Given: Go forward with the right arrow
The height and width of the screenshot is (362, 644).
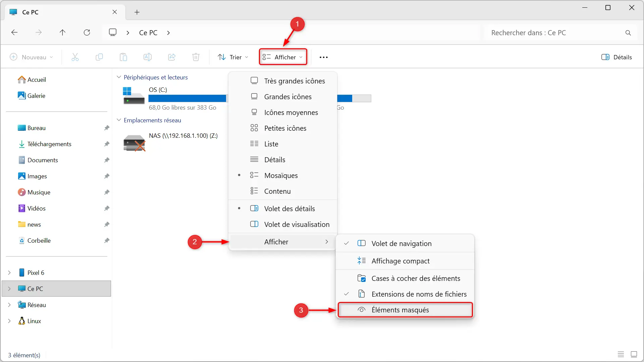Looking at the screenshot, I should [39, 33].
